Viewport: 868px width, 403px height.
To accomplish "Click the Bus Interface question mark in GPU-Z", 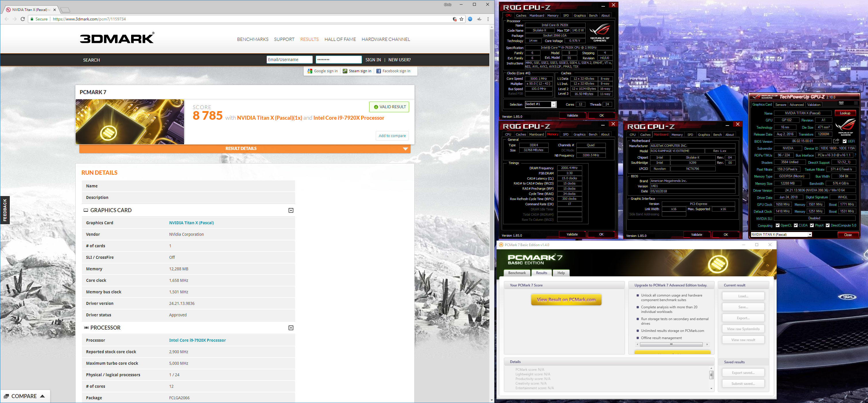I will 855,155.
